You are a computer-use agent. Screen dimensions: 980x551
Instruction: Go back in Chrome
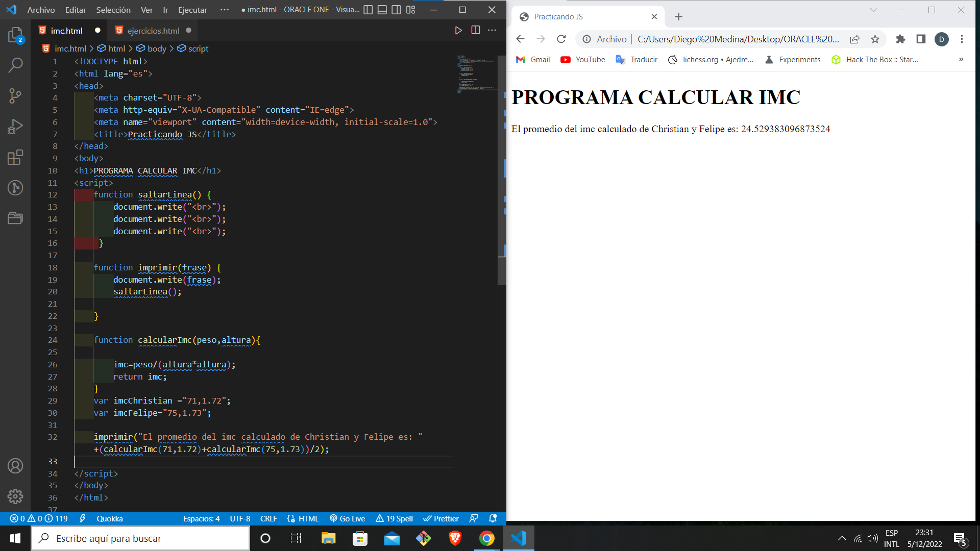coord(520,39)
